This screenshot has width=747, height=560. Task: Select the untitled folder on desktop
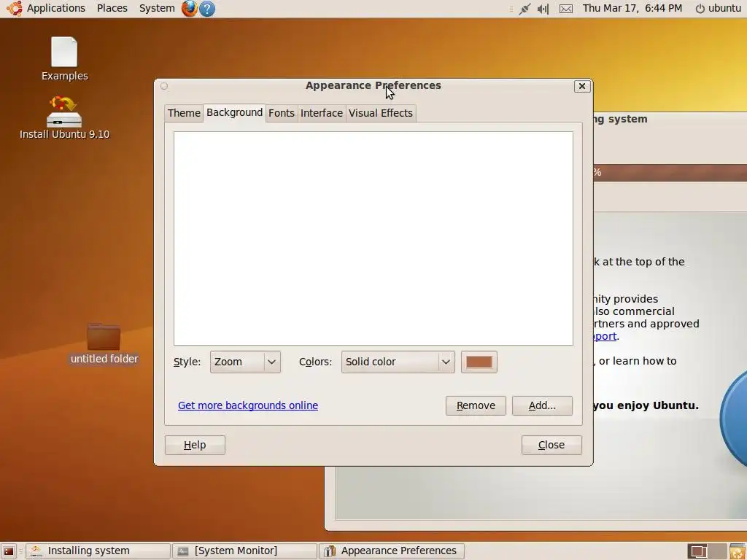point(104,344)
